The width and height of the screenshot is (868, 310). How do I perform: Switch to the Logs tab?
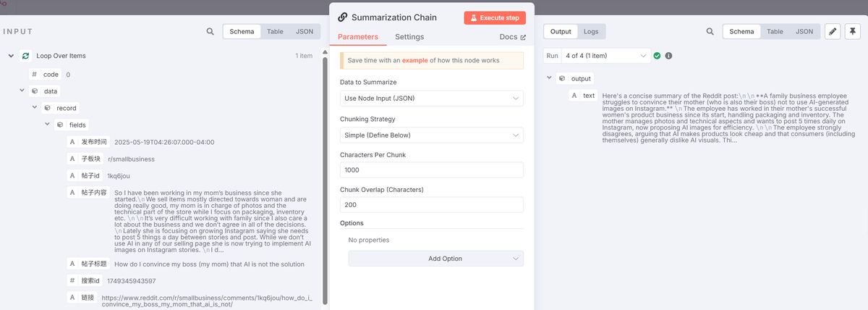[591, 32]
